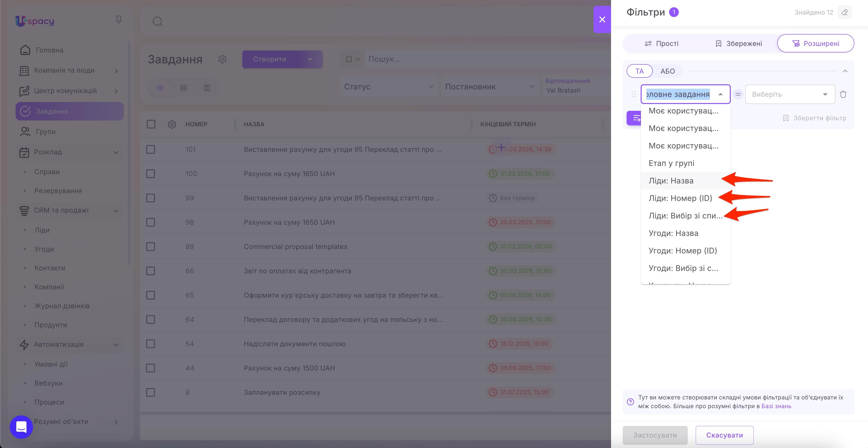Open the Базі знань link

click(x=776, y=406)
